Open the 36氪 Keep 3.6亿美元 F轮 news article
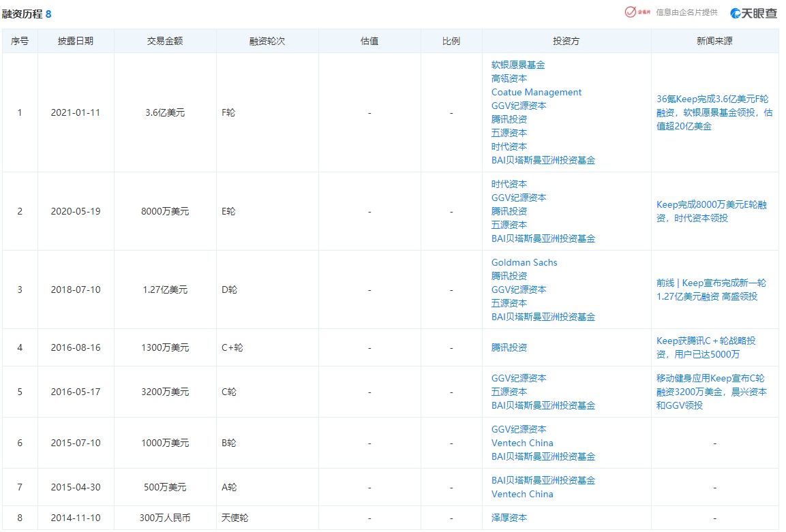The image size is (786, 532). click(x=714, y=112)
